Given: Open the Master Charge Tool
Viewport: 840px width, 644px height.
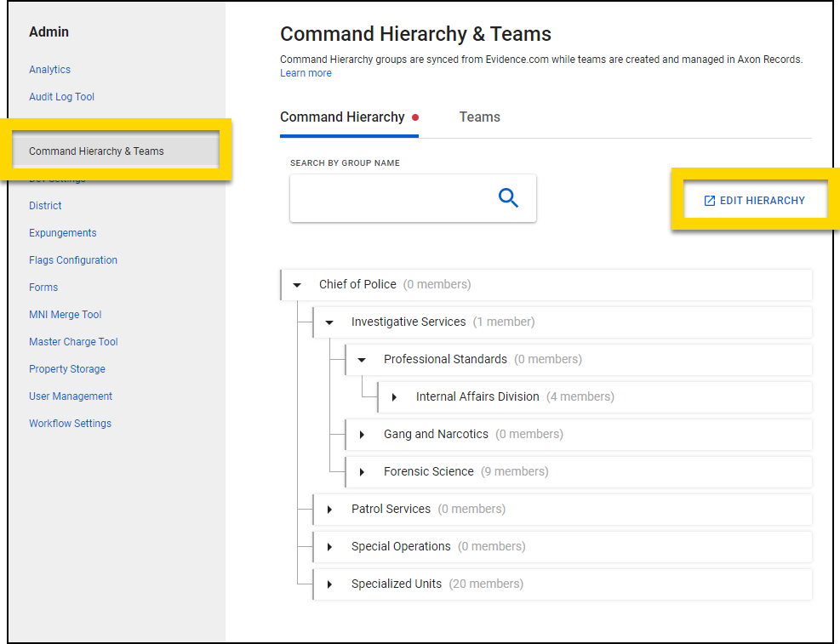Looking at the screenshot, I should (x=73, y=341).
